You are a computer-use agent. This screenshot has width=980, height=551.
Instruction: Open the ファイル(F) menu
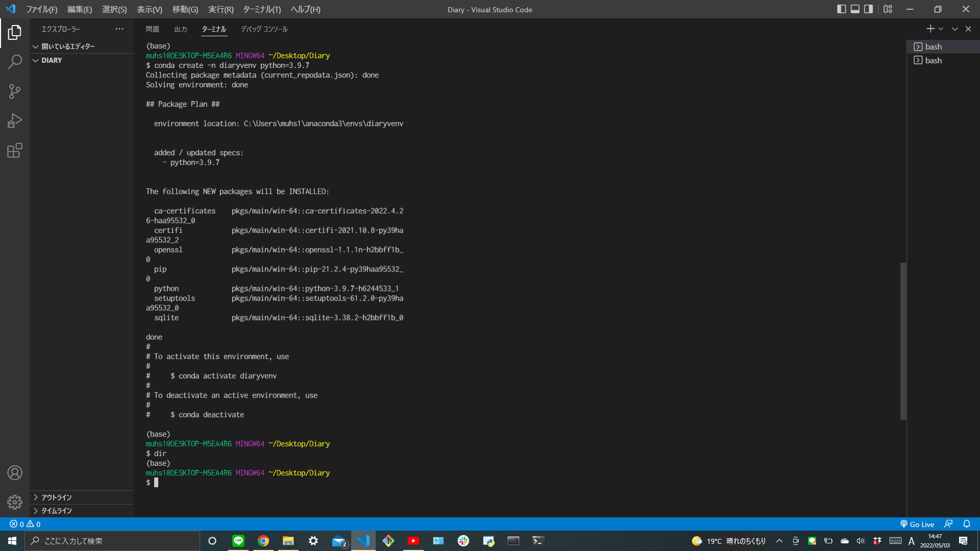(42, 9)
